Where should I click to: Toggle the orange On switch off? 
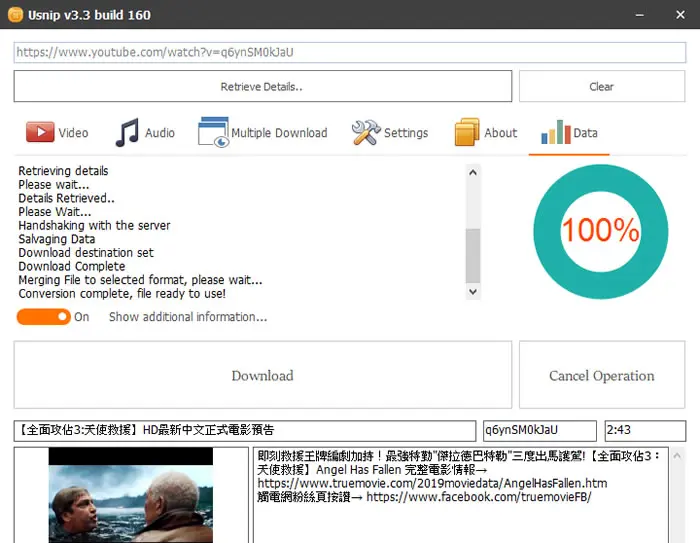click(x=44, y=317)
